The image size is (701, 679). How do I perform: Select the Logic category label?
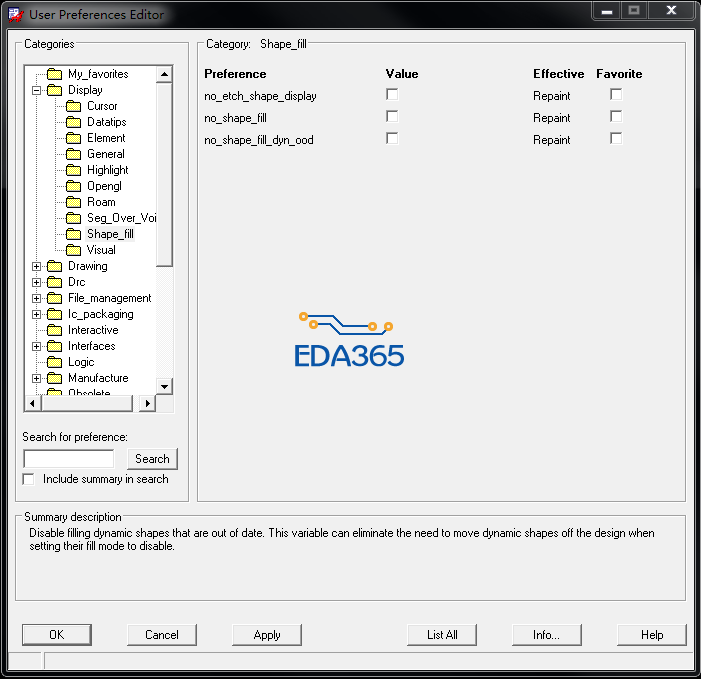click(x=81, y=362)
